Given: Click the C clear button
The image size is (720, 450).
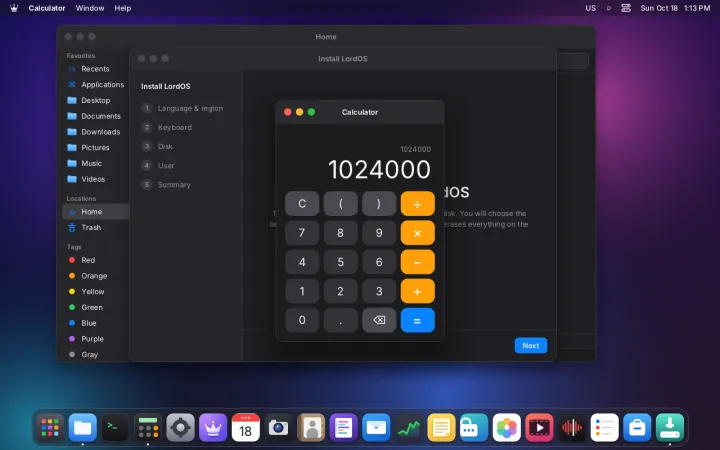Looking at the screenshot, I should [x=302, y=203].
